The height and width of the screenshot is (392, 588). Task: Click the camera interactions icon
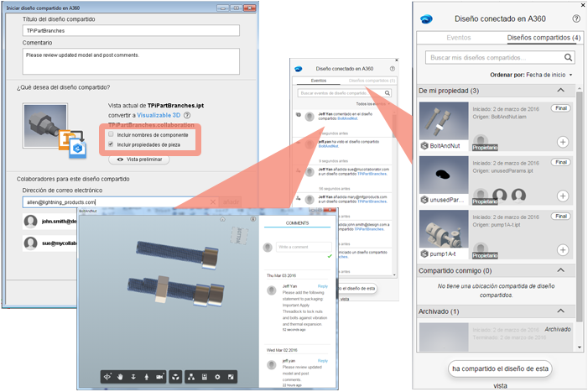click(x=159, y=377)
